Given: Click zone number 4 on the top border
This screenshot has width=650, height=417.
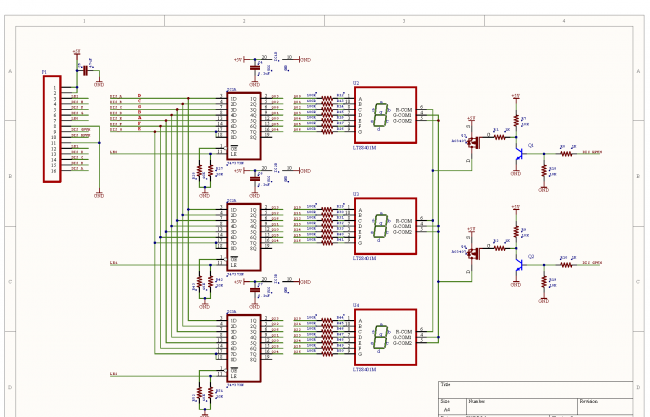Looking at the screenshot, I should pyautogui.click(x=564, y=21).
